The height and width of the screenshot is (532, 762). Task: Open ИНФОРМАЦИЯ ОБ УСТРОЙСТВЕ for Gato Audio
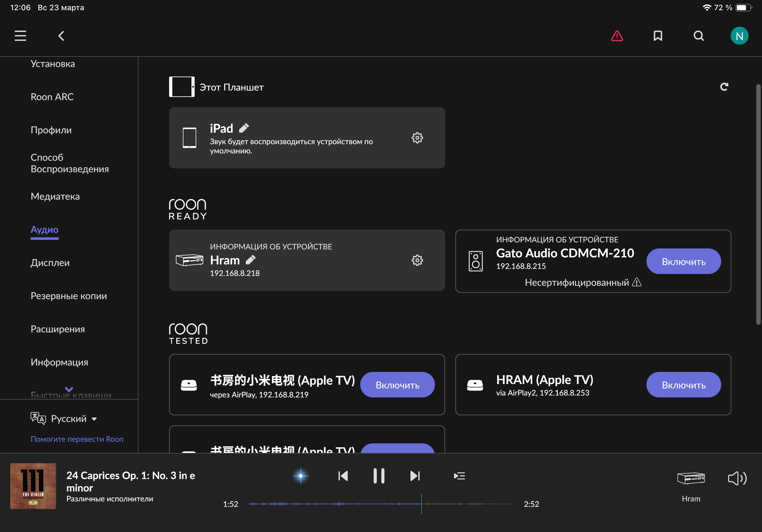point(557,240)
